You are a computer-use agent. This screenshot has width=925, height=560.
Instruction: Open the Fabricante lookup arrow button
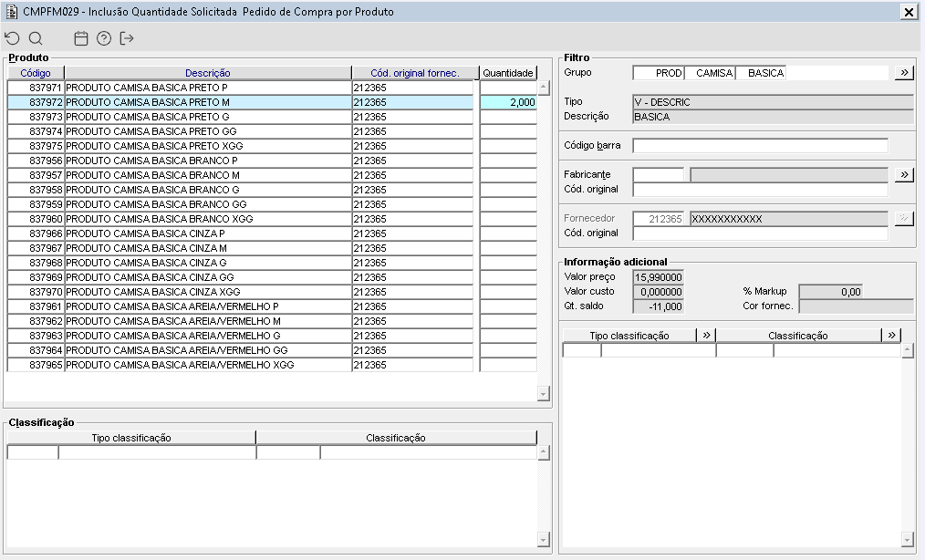click(x=904, y=175)
